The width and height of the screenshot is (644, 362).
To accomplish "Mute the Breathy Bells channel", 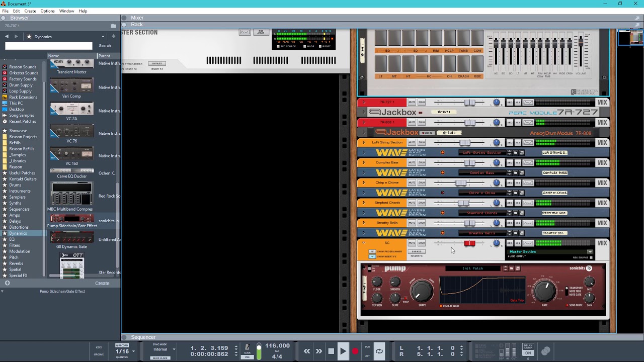I will (412, 223).
